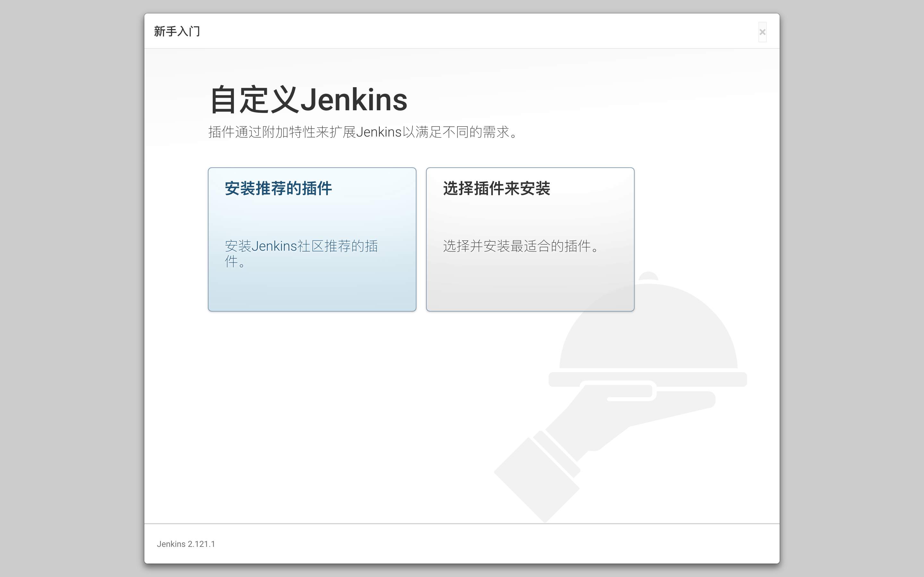Click the small knob on top of the cloche
Screen dimensions: 924x577
click(648, 276)
